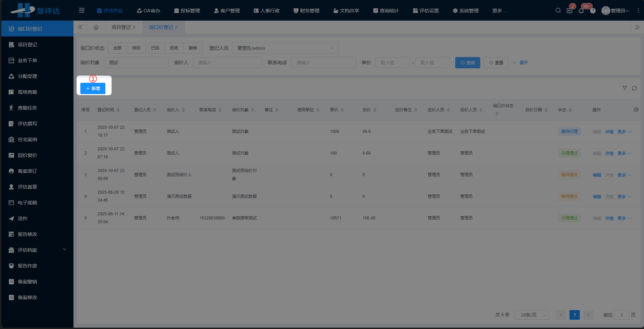Select the 待回 status filter
This screenshot has height=329, width=644.
136,48
